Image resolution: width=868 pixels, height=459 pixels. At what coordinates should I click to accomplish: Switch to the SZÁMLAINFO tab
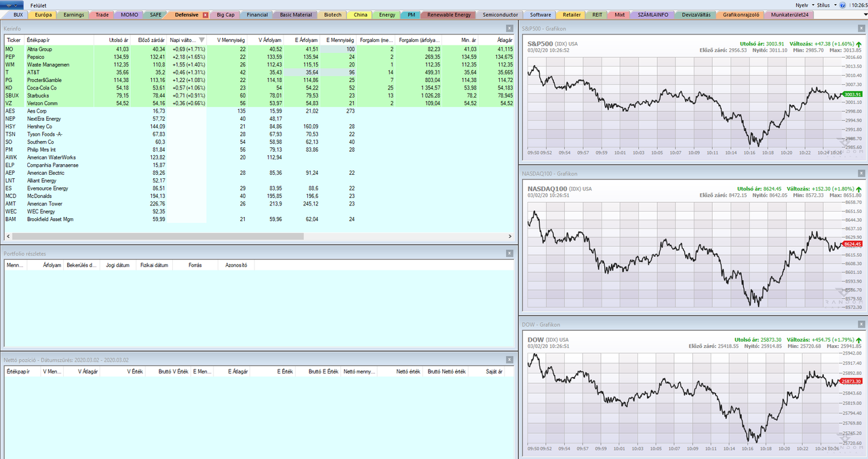coord(654,14)
